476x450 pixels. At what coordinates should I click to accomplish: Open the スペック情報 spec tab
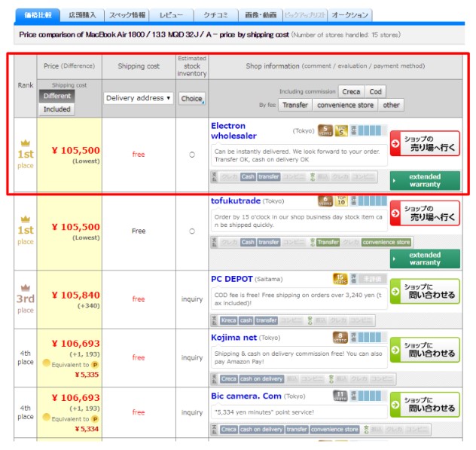(127, 15)
